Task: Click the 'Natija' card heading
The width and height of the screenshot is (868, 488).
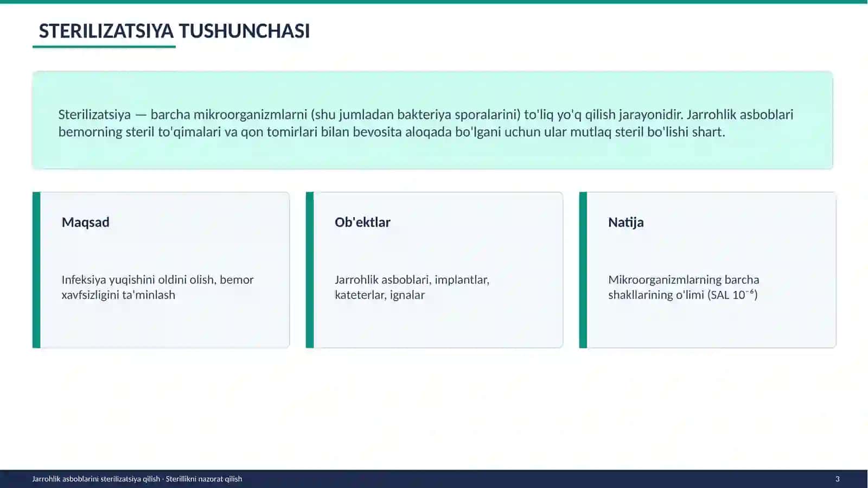Action: click(626, 222)
